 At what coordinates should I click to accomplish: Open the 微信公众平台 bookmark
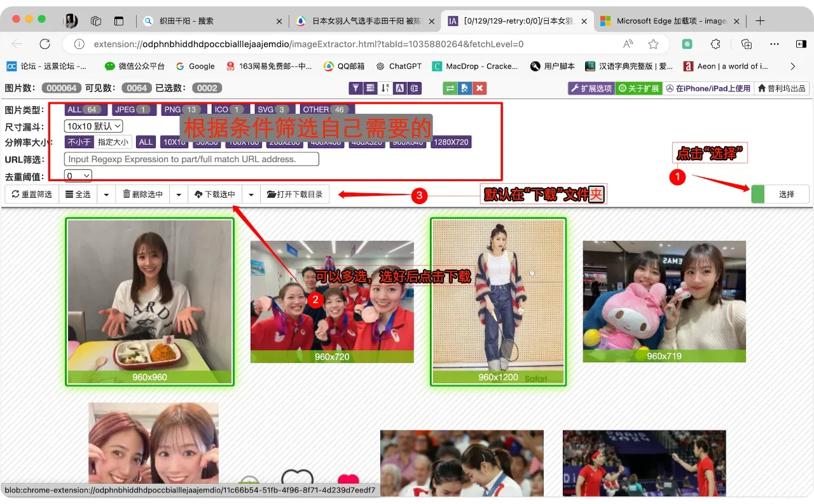(135, 66)
